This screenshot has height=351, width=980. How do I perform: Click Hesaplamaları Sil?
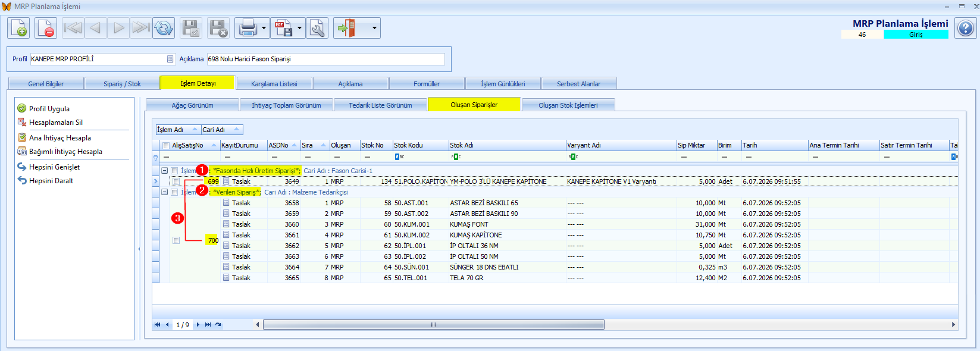point(56,123)
